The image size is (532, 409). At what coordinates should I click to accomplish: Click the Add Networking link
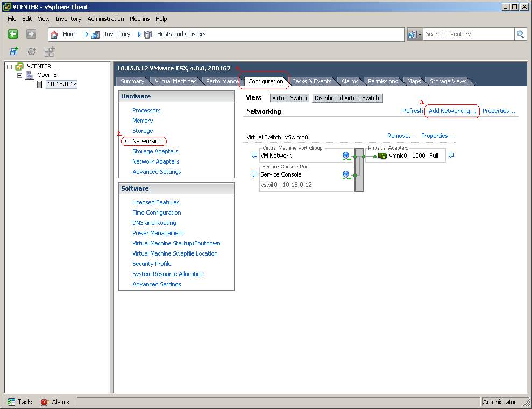pyautogui.click(x=452, y=111)
